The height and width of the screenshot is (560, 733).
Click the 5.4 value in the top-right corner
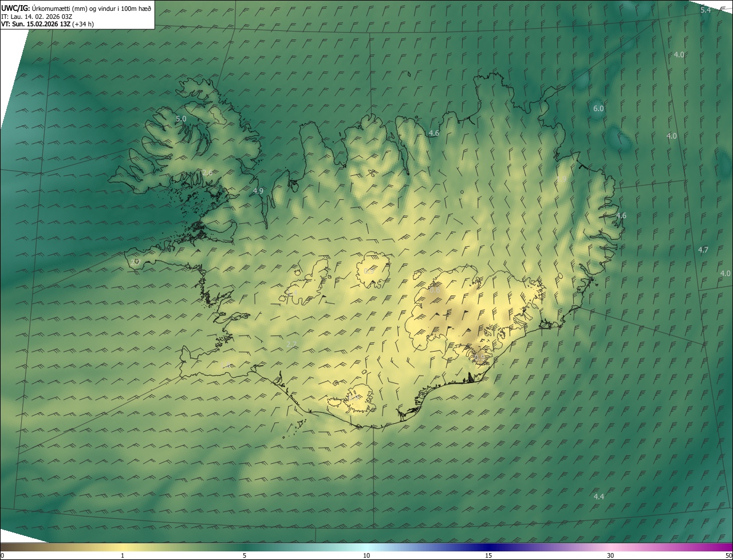[706, 10]
